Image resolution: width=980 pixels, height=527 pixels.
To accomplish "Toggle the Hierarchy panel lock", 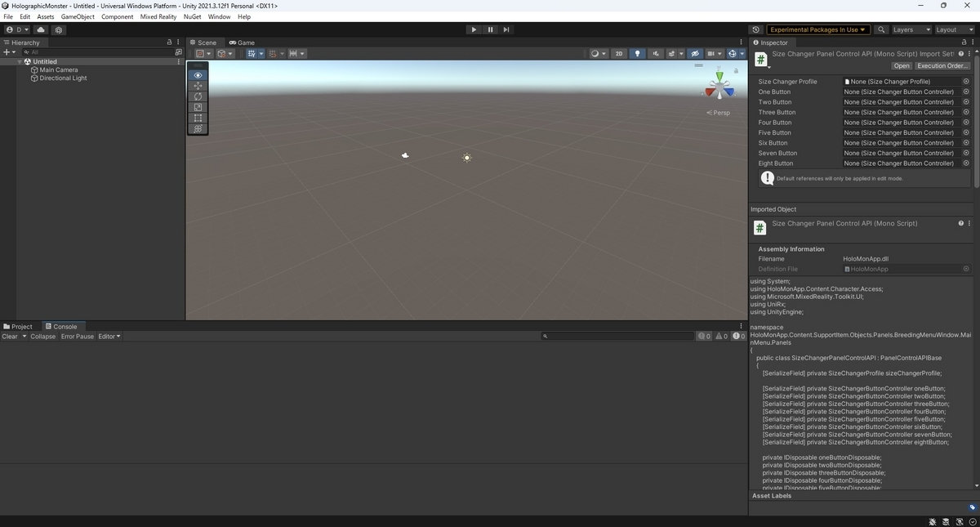I will (169, 42).
